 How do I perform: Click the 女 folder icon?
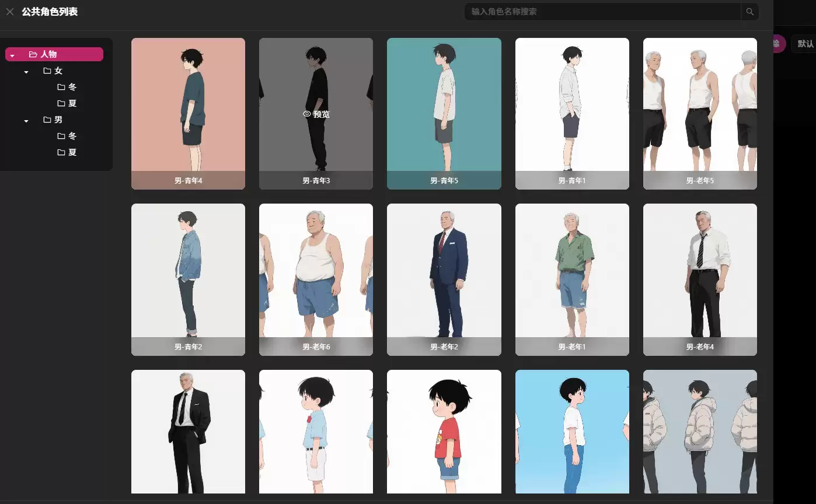47,71
